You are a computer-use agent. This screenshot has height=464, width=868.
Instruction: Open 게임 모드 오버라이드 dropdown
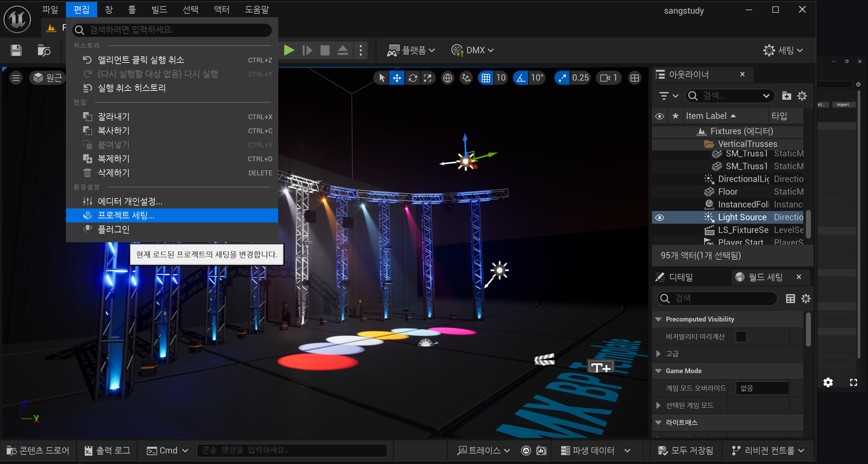pos(762,388)
